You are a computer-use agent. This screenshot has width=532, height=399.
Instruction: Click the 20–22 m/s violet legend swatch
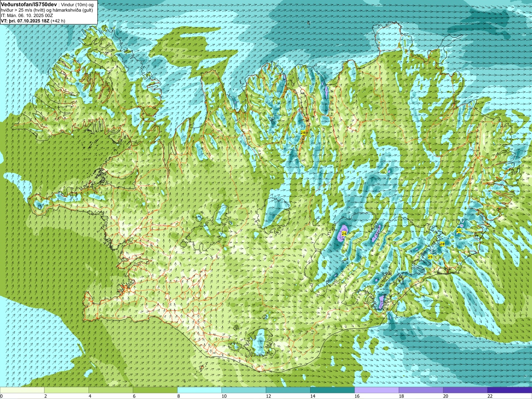[465, 390]
